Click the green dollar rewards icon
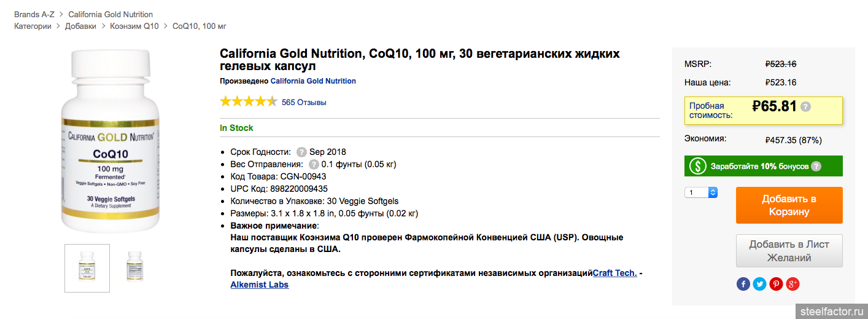This screenshot has height=319, width=868. (697, 166)
